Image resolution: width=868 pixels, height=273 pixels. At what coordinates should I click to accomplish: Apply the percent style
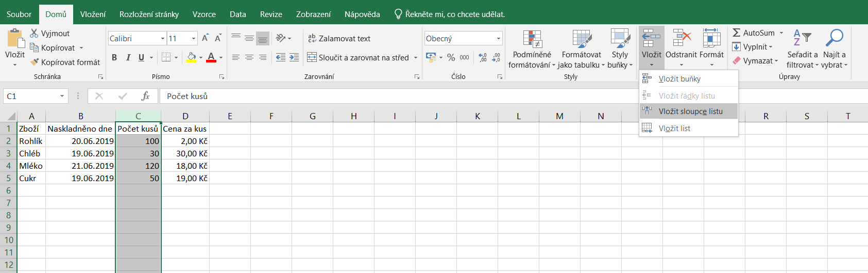451,57
